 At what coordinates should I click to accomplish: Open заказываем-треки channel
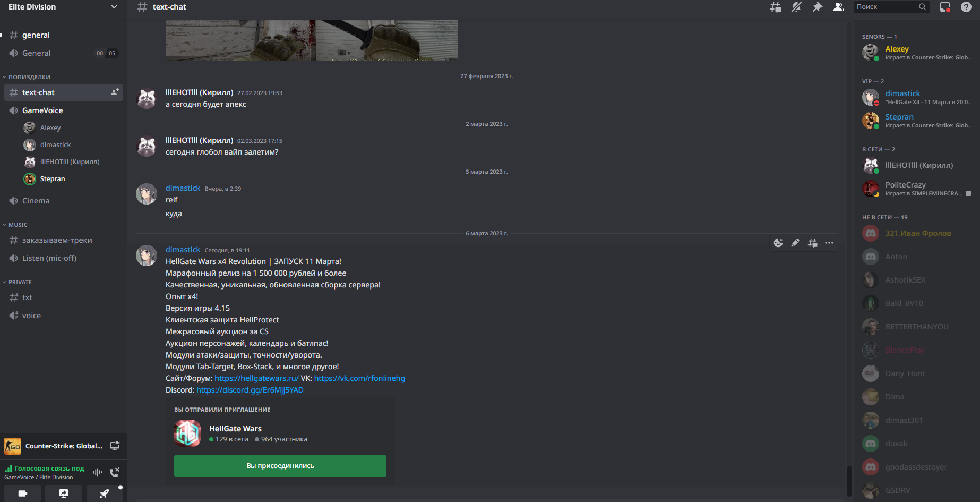click(x=63, y=240)
